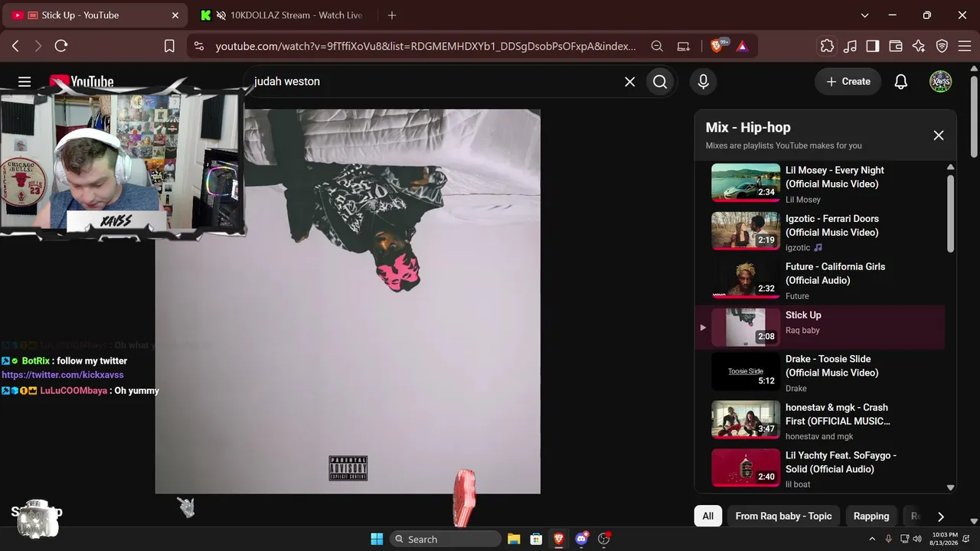Clear the YouTube search box text
This screenshot has height=551, width=980.
(x=629, y=81)
